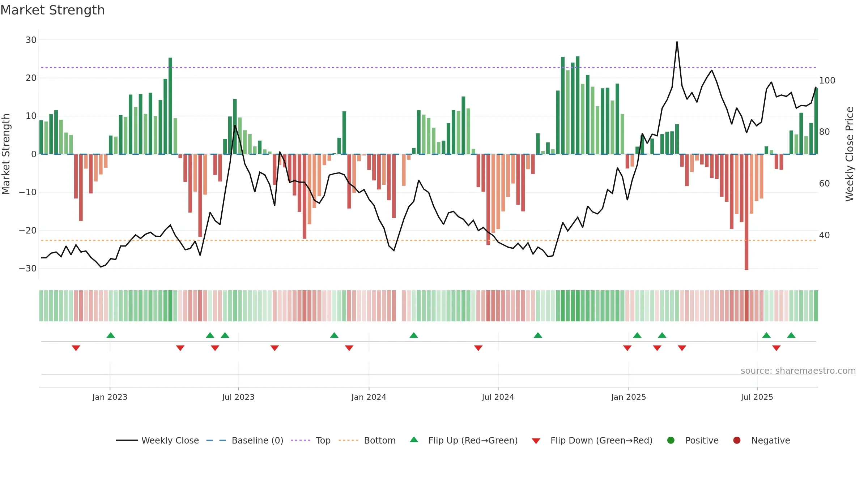Click the orange dotted Bottom sample in legend
Image resolution: width=868 pixels, height=488 pixels.
click(349, 440)
